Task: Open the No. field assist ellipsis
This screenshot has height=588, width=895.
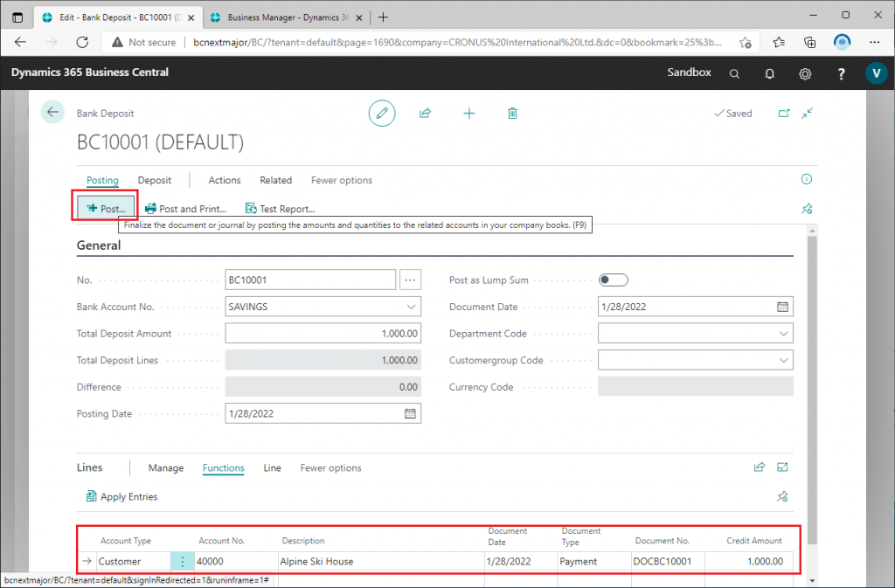Action: pos(411,280)
